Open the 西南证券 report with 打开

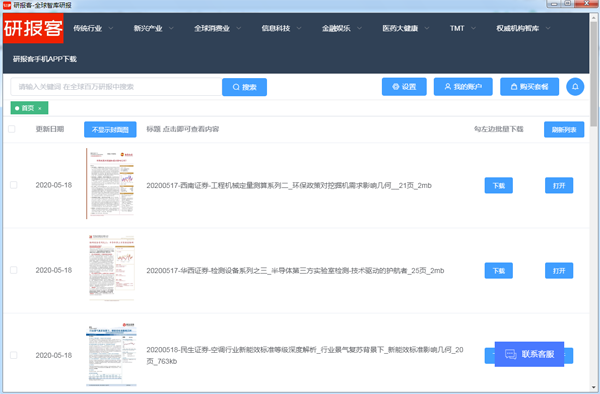[x=559, y=186]
